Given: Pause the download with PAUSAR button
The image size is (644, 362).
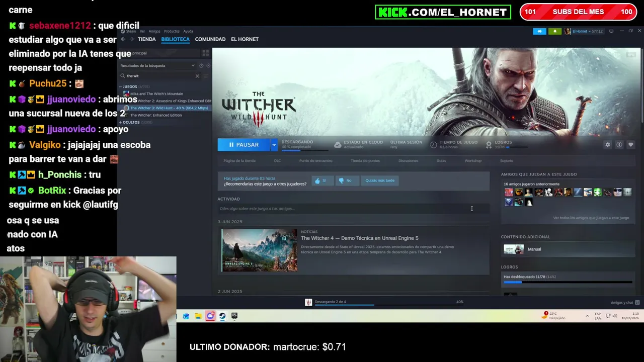Looking at the screenshot, I should 244,145.
